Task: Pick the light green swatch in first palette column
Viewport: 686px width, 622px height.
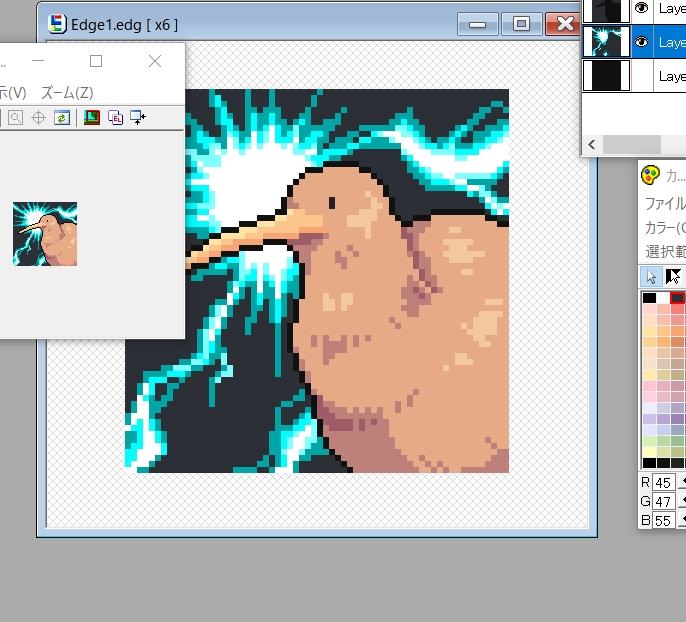Action: click(649, 441)
